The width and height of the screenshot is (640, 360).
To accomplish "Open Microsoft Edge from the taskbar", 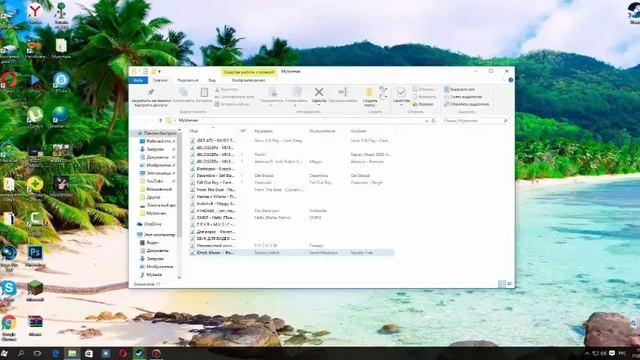I will tap(56, 353).
